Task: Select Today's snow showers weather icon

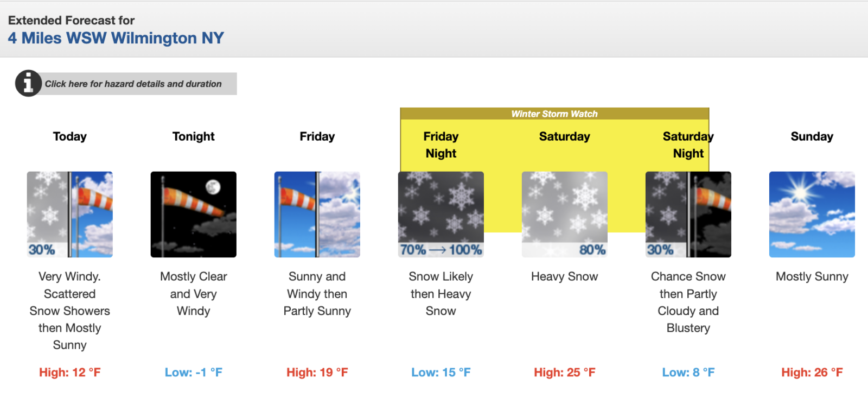Action: click(69, 214)
